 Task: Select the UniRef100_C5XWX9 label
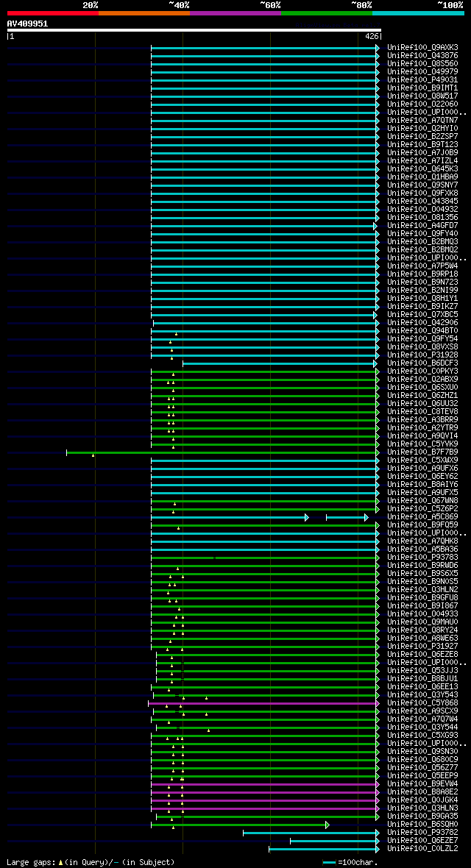click(422, 460)
